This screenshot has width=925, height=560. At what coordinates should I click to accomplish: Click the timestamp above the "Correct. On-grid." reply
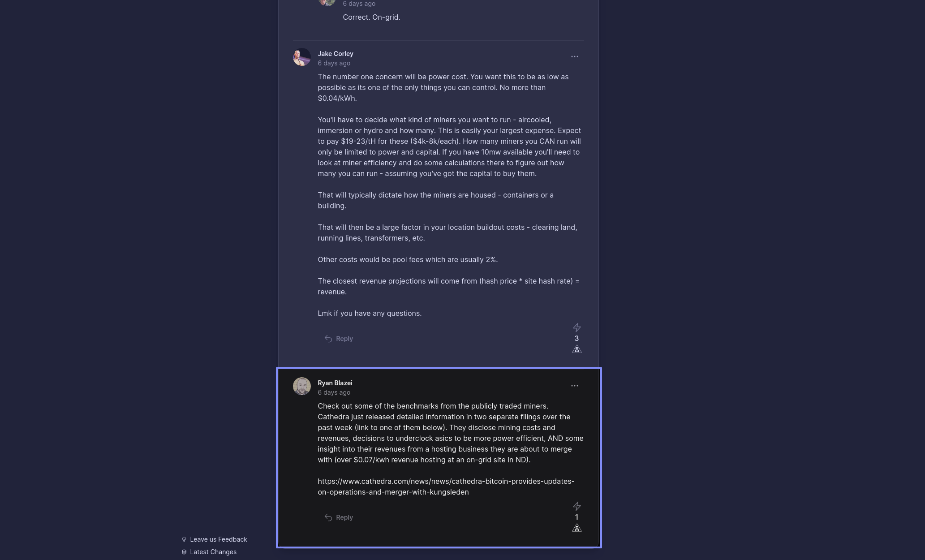pos(359,4)
